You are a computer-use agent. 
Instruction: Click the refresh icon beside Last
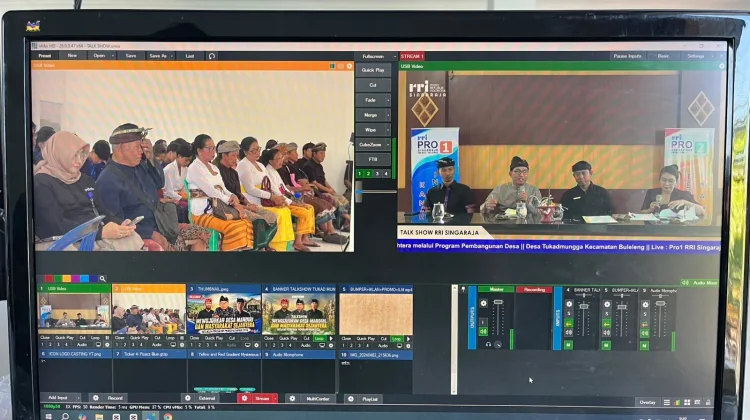pyautogui.click(x=212, y=56)
